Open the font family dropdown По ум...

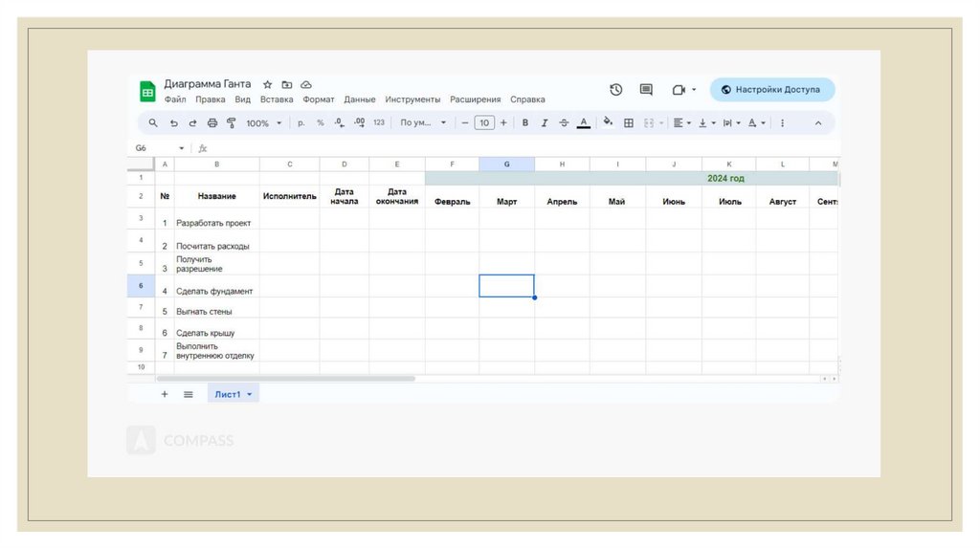pyautogui.click(x=423, y=123)
